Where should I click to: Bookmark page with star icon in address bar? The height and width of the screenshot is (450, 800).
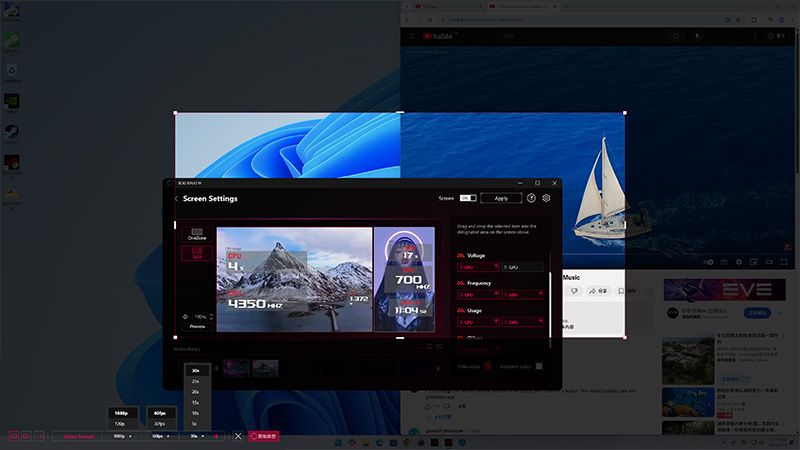coord(738,20)
